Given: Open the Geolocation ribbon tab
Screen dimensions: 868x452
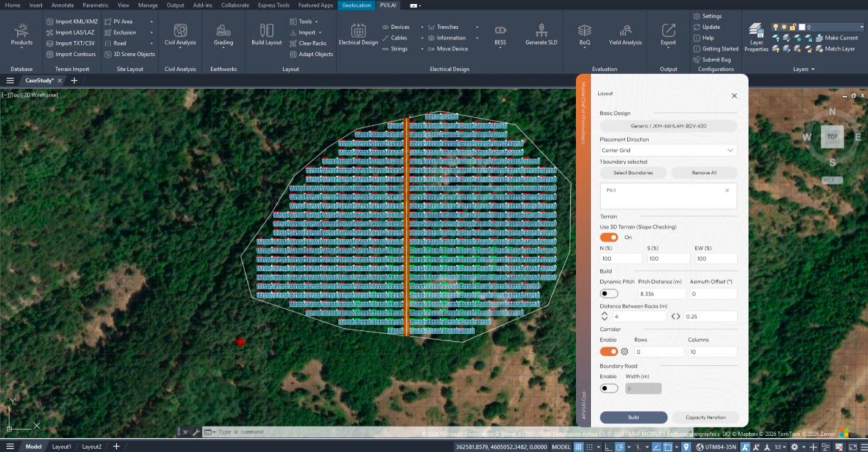Looking at the screenshot, I should (356, 5).
